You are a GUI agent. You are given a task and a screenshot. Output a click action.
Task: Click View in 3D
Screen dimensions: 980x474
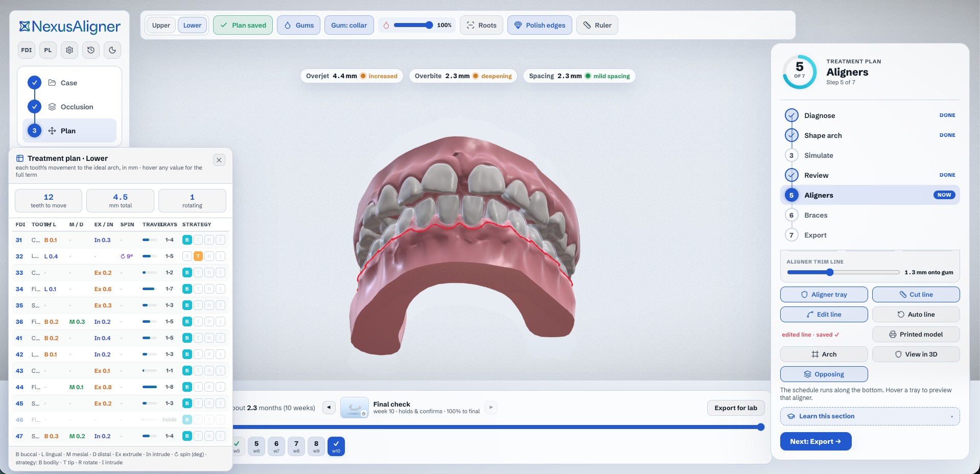point(916,354)
